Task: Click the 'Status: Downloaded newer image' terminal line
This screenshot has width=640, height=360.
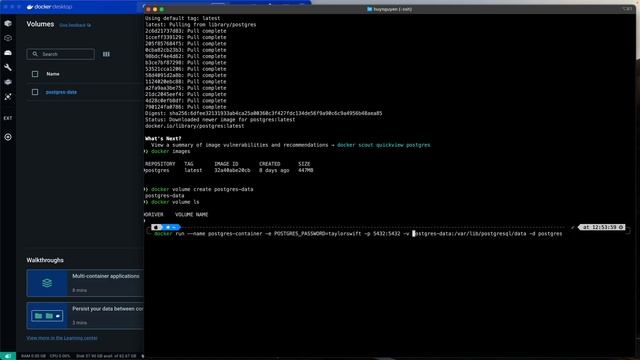Action: pos(220,120)
